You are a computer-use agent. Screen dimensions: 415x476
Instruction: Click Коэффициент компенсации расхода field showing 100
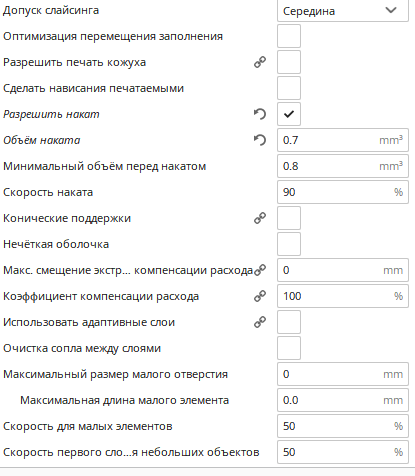[343, 296]
